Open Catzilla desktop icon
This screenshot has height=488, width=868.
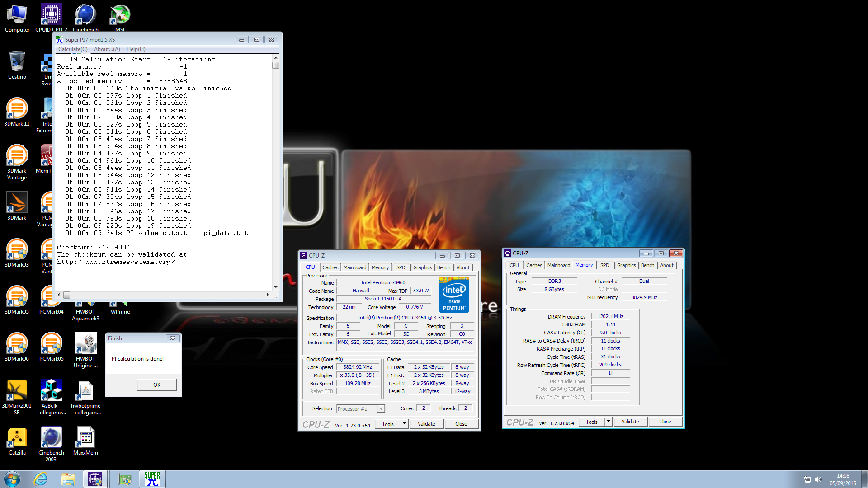click(17, 441)
